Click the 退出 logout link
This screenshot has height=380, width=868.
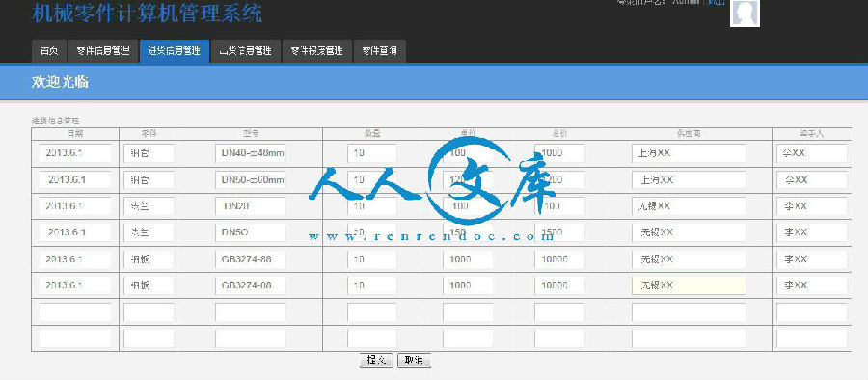(716, 2)
